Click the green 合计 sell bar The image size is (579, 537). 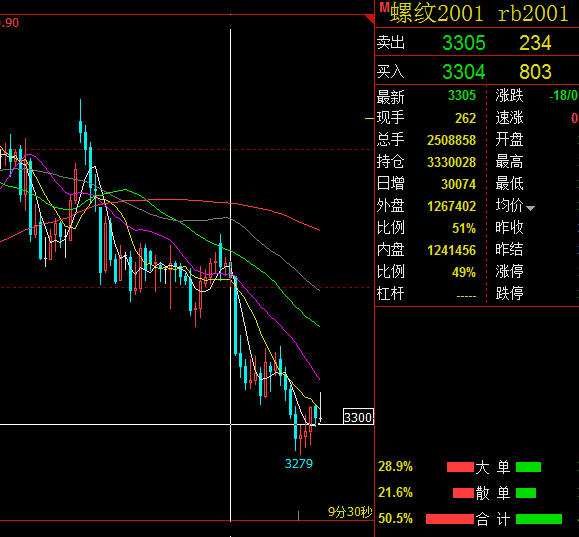point(539,519)
